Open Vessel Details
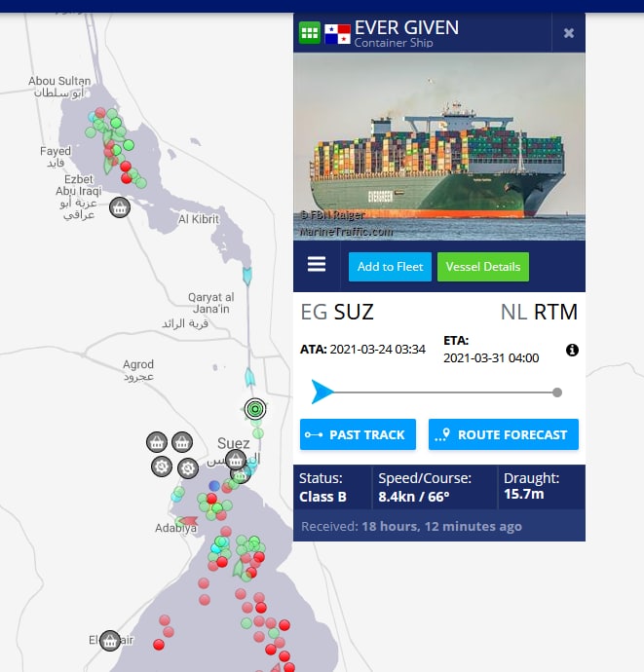 coord(483,267)
